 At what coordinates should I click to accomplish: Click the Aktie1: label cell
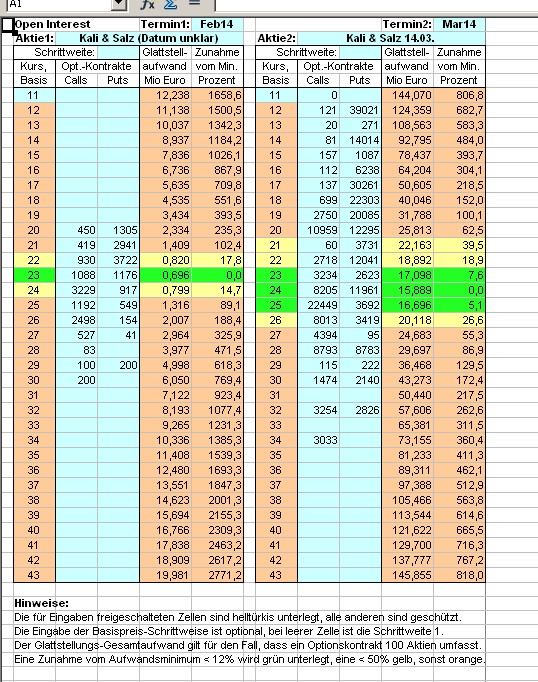point(34,38)
